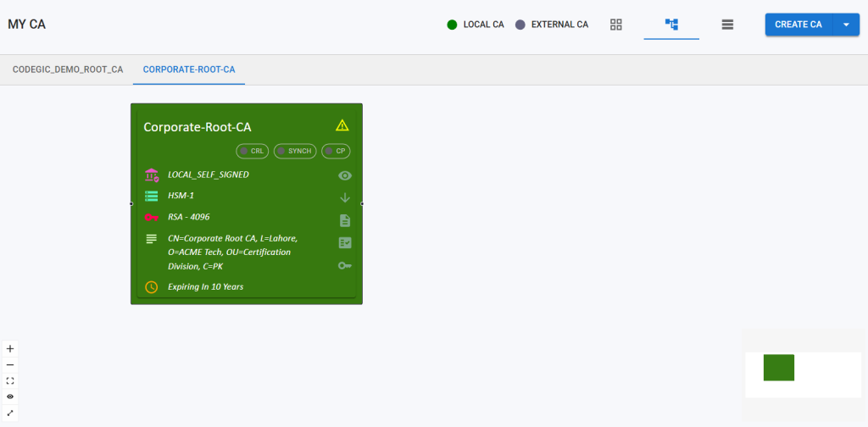
Task: Open the CODEGIC_DEMO_ROOT_CA tab
Action: point(68,69)
